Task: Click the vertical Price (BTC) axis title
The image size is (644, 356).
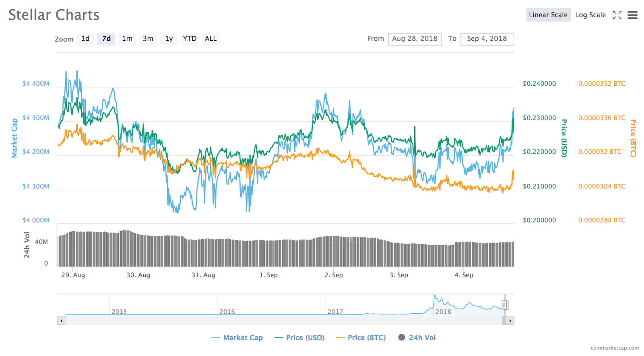Action: 633,138
